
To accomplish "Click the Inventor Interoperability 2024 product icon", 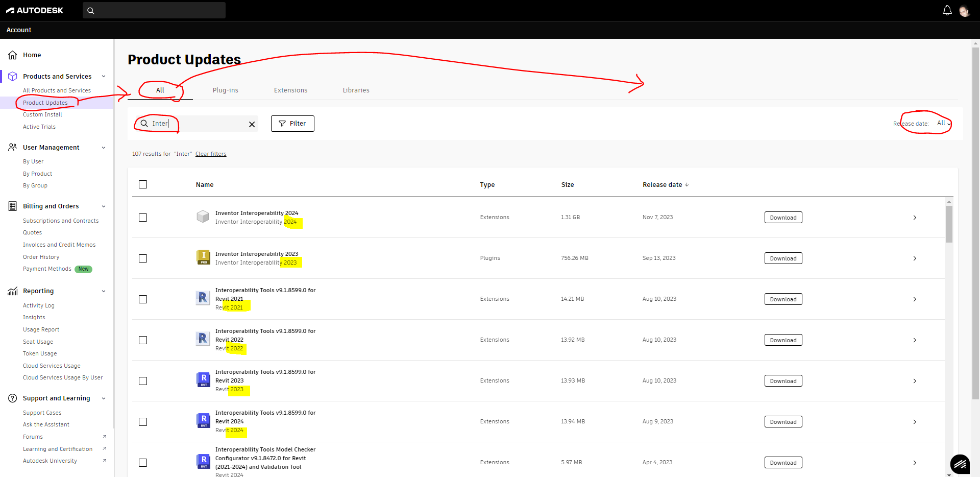I will tap(203, 217).
